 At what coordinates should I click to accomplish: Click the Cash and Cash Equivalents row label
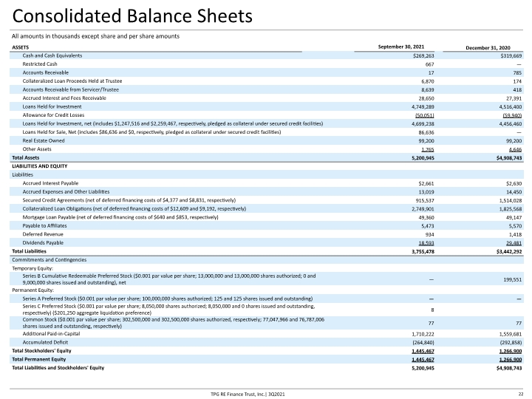point(52,55)
